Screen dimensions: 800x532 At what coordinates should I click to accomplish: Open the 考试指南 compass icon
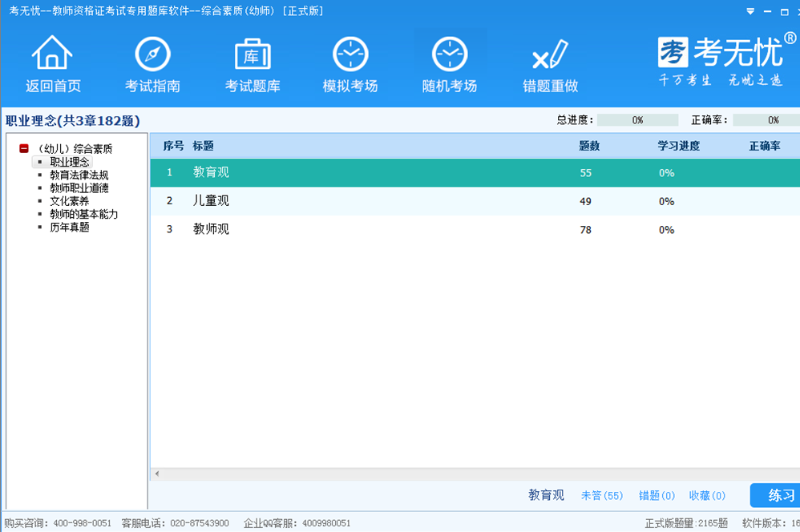click(x=152, y=54)
